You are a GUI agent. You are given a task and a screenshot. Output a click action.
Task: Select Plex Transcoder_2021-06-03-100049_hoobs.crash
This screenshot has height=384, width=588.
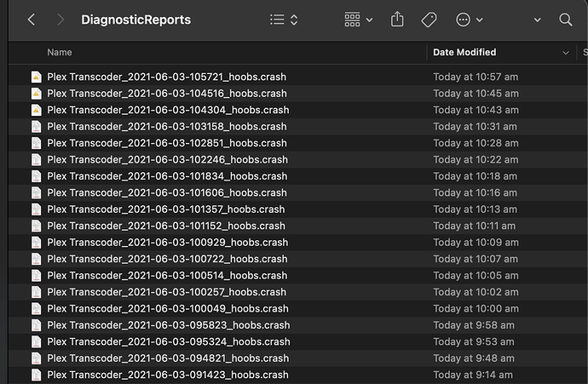[168, 309]
